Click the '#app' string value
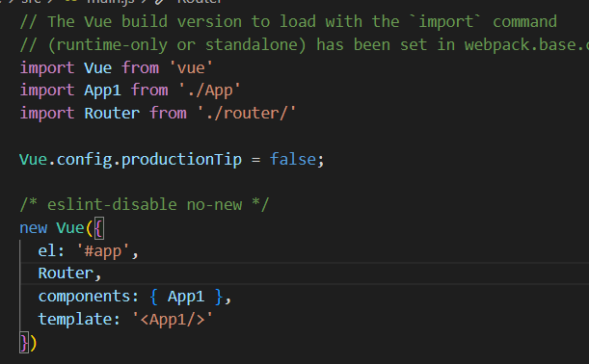The image size is (589, 364). click(x=103, y=251)
